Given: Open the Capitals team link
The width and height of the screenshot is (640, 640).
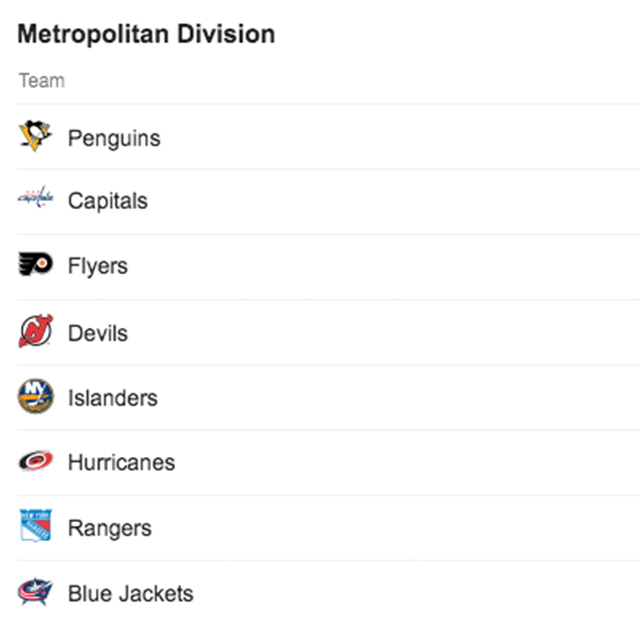Looking at the screenshot, I should point(107,201).
